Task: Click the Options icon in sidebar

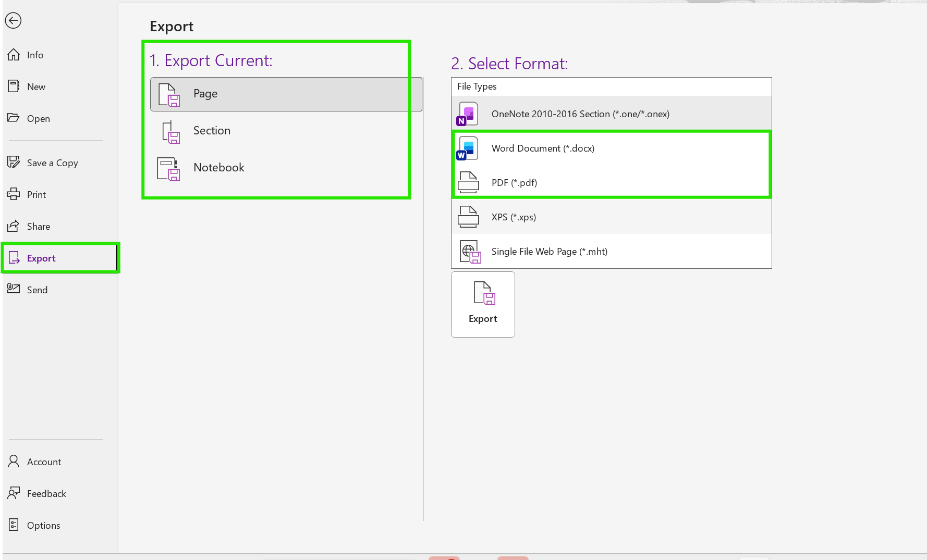Action: [14, 525]
